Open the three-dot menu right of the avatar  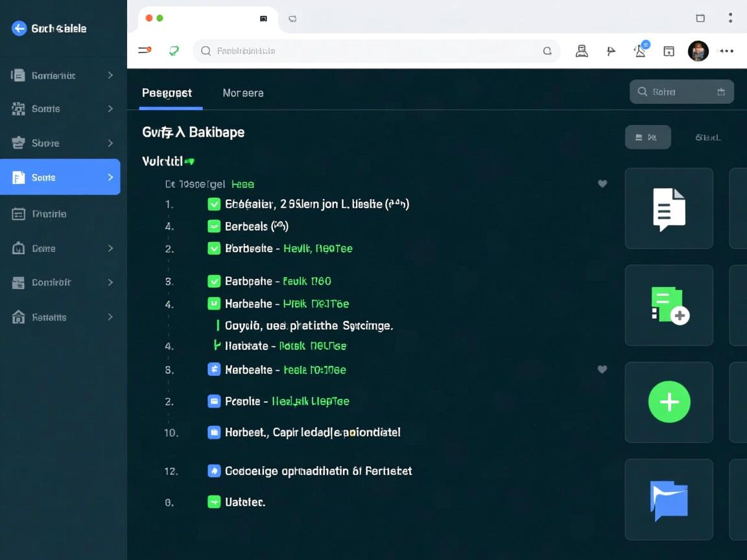[x=726, y=51]
